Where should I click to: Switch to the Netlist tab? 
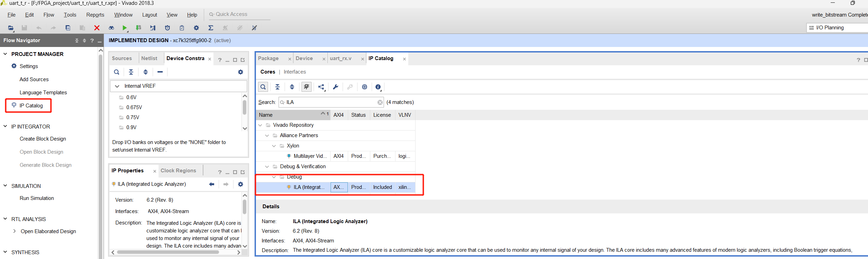point(149,58)
